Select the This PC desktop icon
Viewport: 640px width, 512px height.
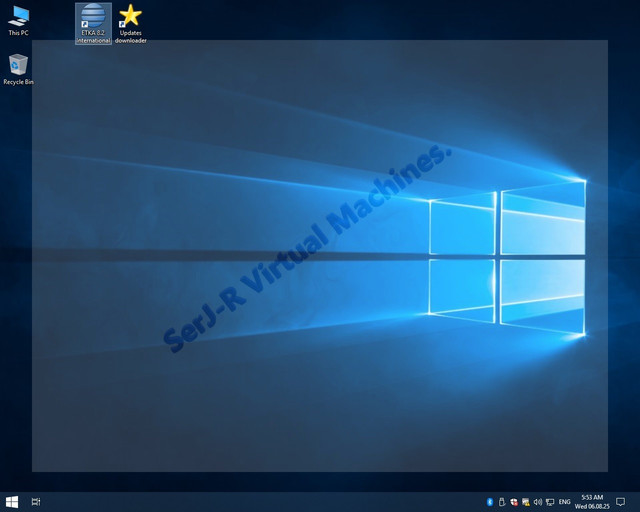click(18, 21)
